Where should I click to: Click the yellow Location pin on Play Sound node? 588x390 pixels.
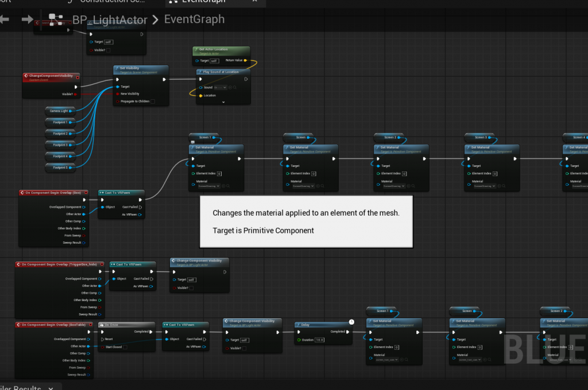[x=200, y=96]
